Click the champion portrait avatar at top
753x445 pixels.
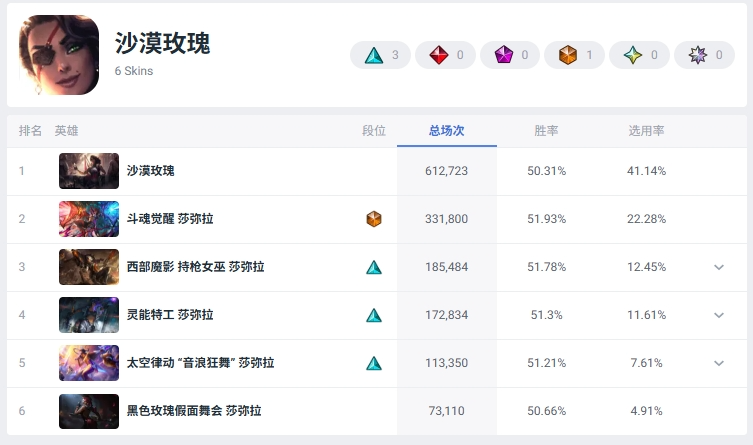coord(59,55)
